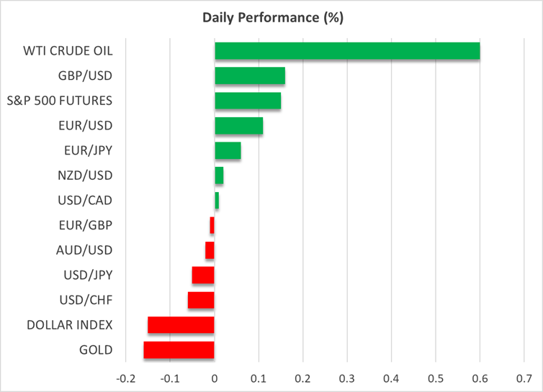Select the EUR/JPY bar

click(x=228, y=150)
